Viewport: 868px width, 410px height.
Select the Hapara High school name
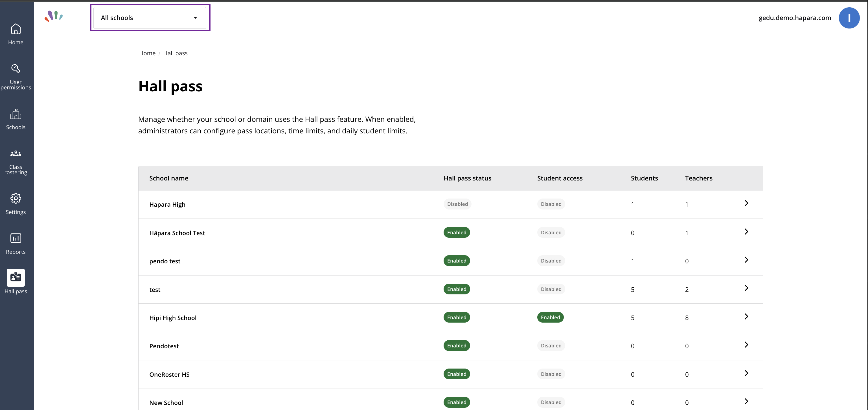167,205
